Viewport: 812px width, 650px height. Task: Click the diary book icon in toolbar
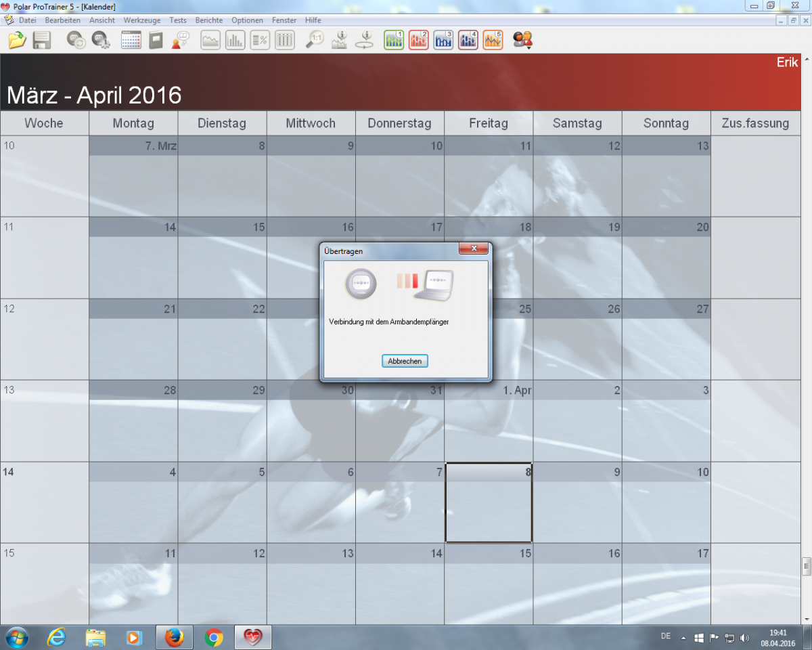(x=156, y=41)
